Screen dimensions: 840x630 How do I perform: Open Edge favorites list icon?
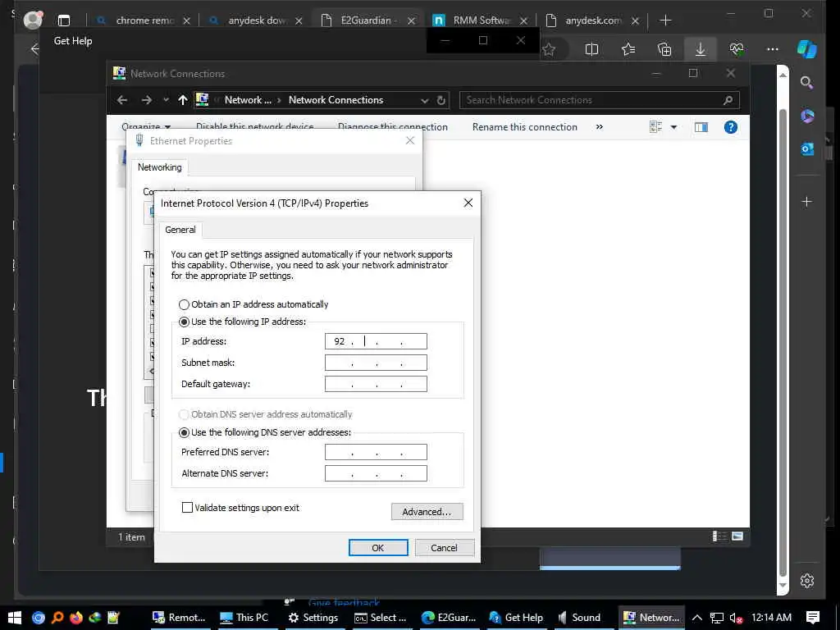pyautogui.click(x=628, y=49)
